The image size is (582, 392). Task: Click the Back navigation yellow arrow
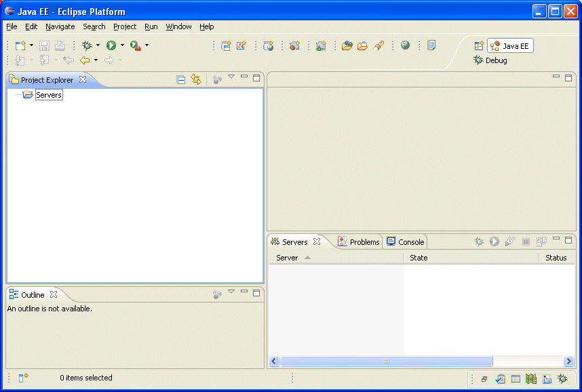coord(85,60)
